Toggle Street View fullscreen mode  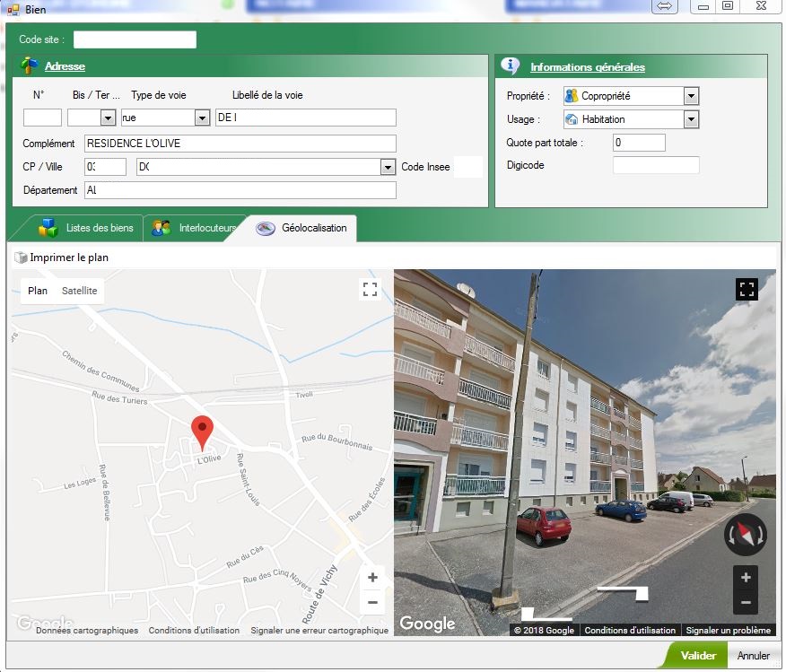[747, 289]
